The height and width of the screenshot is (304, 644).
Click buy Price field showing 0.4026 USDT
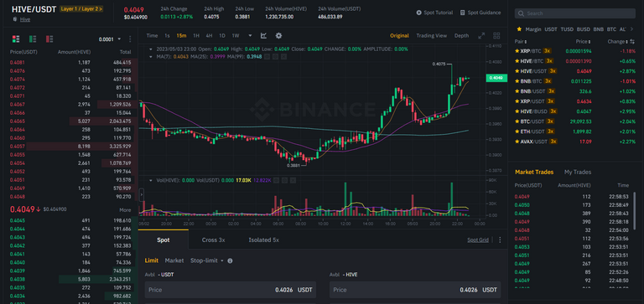click(231, 290)
